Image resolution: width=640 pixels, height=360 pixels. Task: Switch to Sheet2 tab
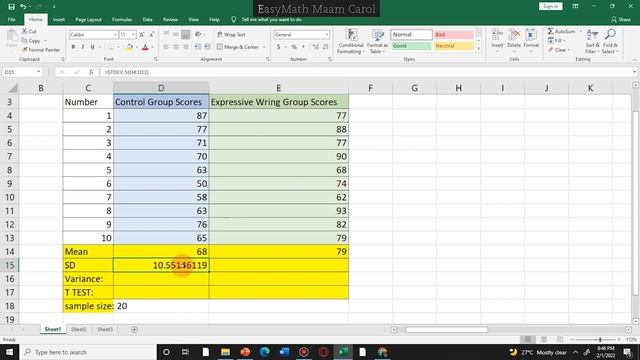pos(79,329)
